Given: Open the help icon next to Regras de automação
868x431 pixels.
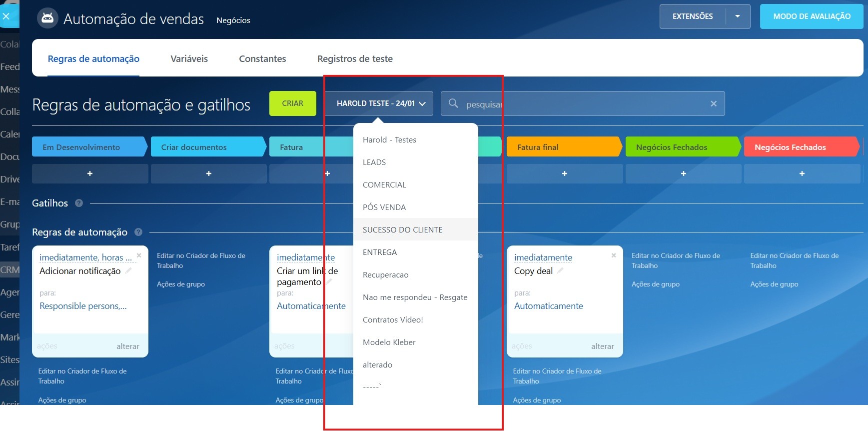Looking at the screenshot, I should click(138, 232).
